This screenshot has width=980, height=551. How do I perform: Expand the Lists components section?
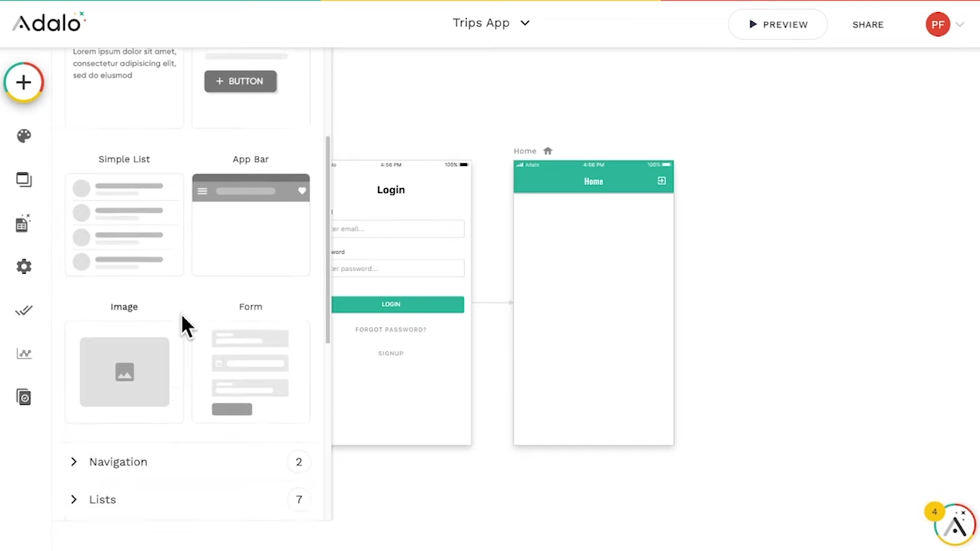[x=102, y=499]
